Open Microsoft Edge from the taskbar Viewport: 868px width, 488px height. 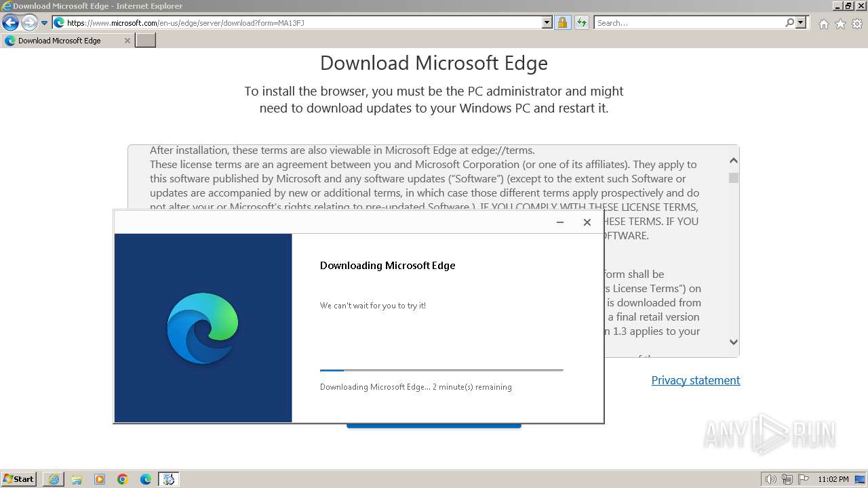tap(146, 479)
